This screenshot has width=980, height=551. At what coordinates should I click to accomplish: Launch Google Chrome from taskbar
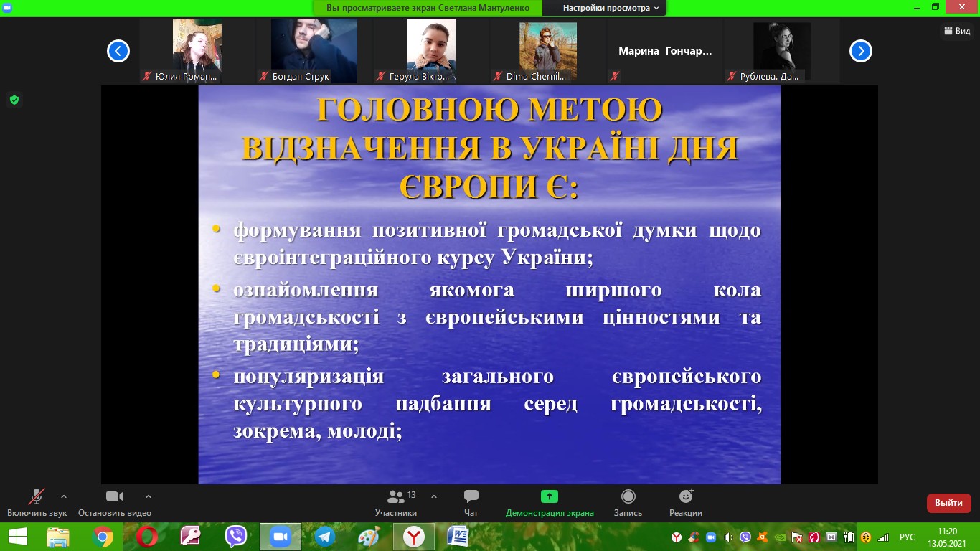[x=103, y=537]
